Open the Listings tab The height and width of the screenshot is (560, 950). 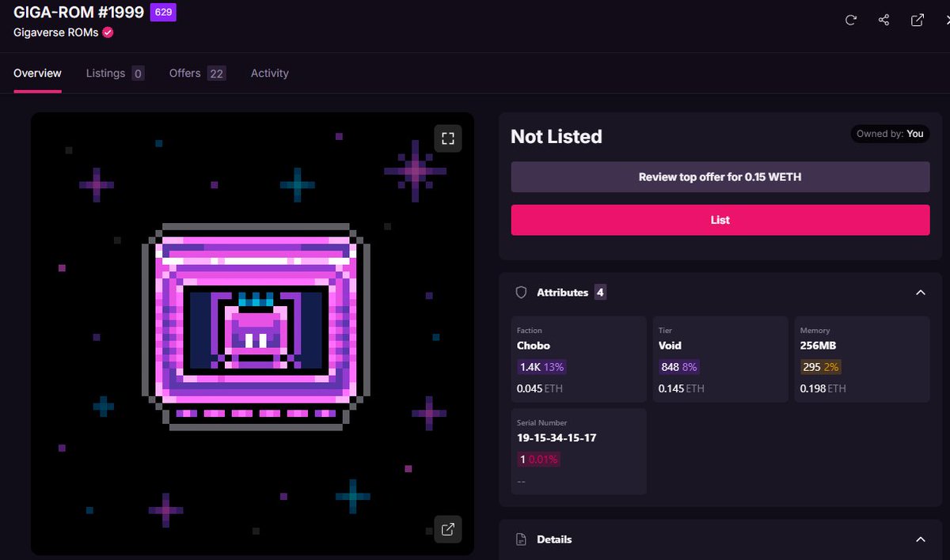pyautogui.click(x=115, y=73)
